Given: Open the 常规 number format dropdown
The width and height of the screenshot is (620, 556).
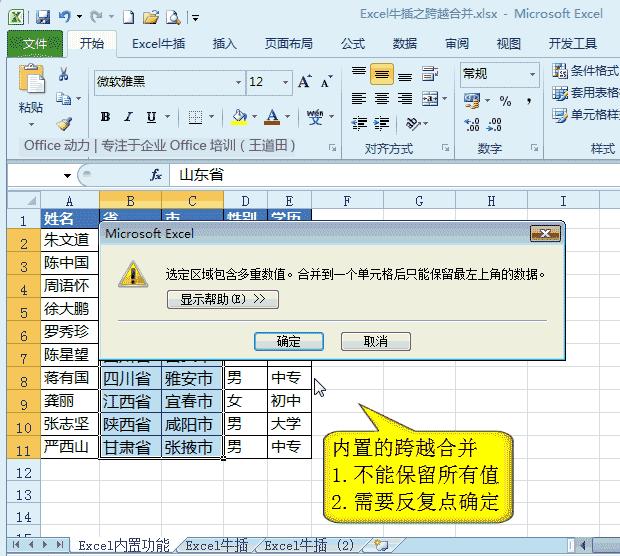Looking at the screenshot, I should [x=532, y=74].
